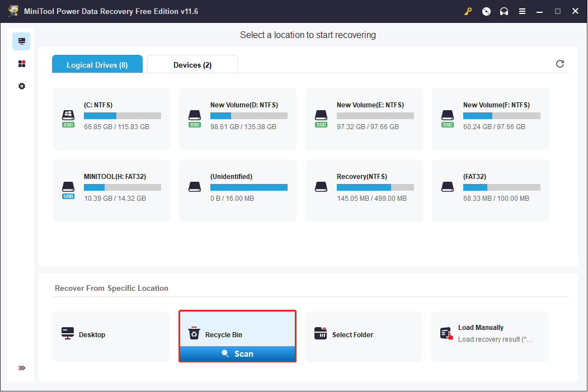Image resolution: width=588 pixels, height=392 pixels.
Task: Select the C: NTFS drive card
Action: 111,119
